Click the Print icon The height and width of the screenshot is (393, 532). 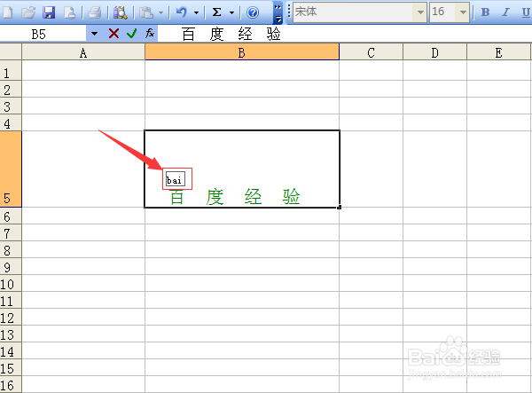[94, 12]
